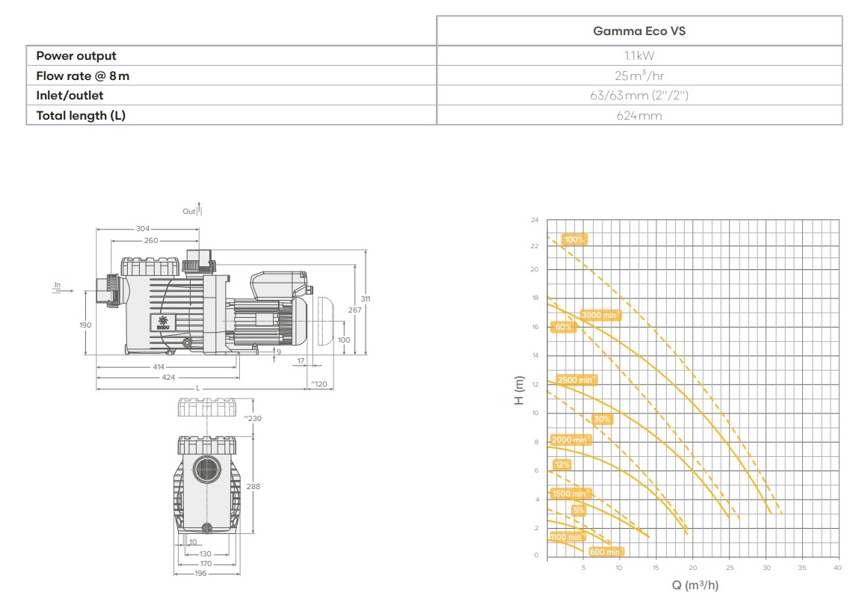This screenshot has height=605, width=868.
Task: Click the "30" tick on the Q axis
Action: click(x=767, y=568)
